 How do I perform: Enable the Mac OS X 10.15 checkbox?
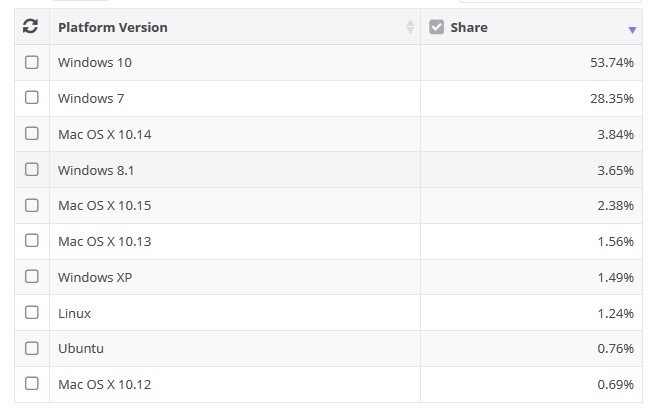pos(32,205)
